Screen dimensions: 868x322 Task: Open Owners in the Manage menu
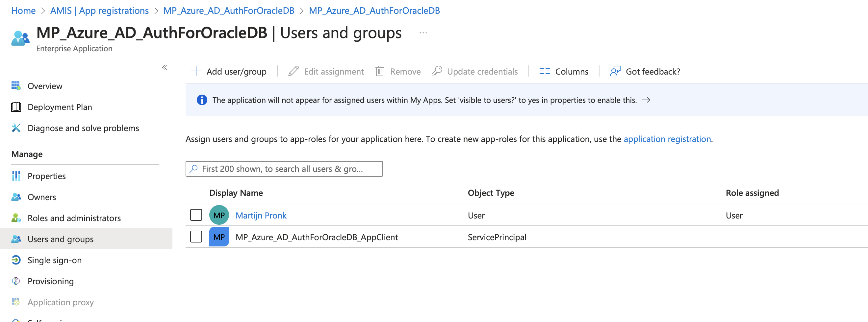pos(41,197)
